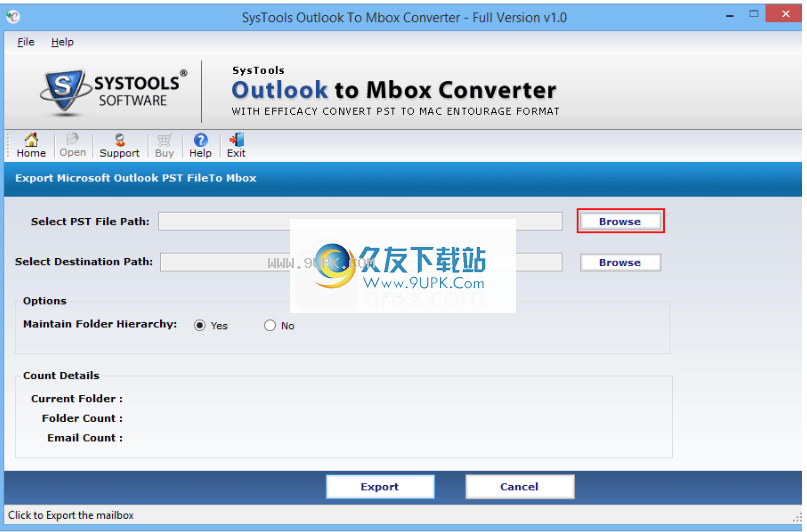Click the Open toolbar icon
The width and height of the screenshot is (807, 532).
coord(73,146)
